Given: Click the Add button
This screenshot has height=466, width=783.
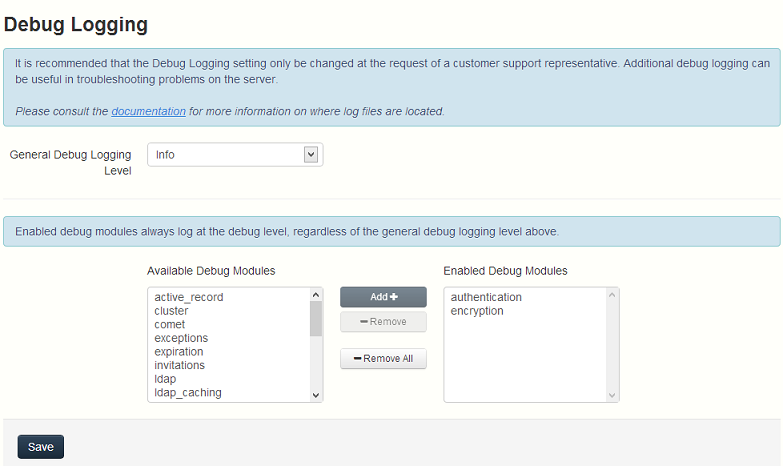Looking at the screenshot, I should coord(383,297).
